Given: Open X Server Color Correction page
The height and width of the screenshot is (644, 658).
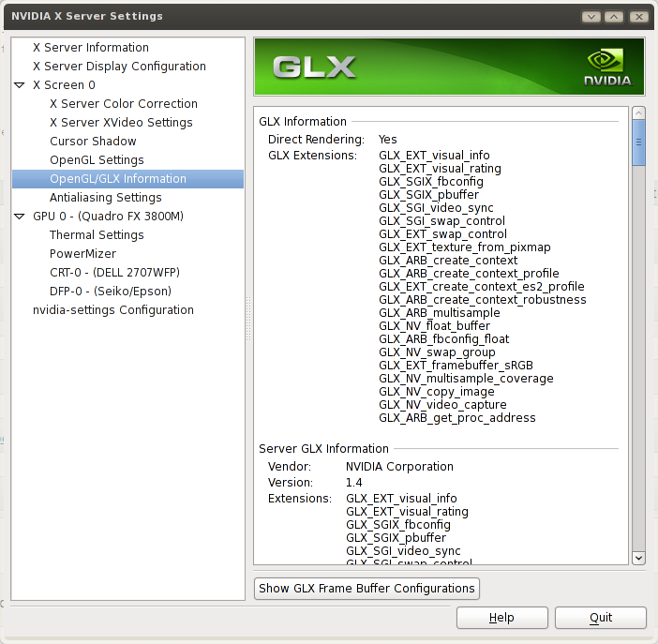Looking at the screenshot, I should point(124,104).
